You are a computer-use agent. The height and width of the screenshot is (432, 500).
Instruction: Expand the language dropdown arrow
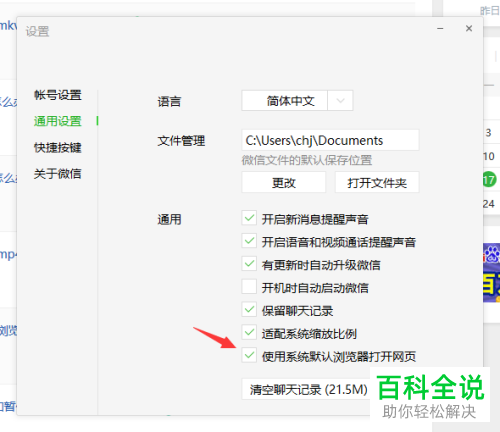point(340,101)
